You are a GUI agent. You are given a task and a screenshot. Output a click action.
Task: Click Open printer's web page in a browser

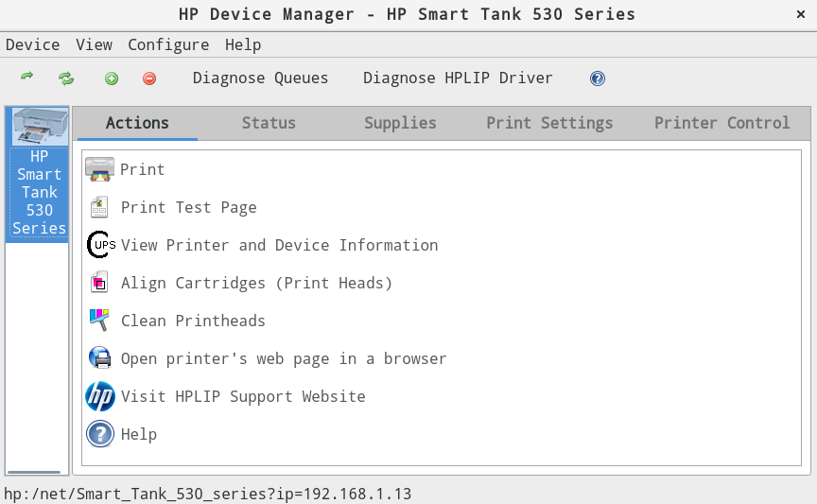(x=284, y=358)
